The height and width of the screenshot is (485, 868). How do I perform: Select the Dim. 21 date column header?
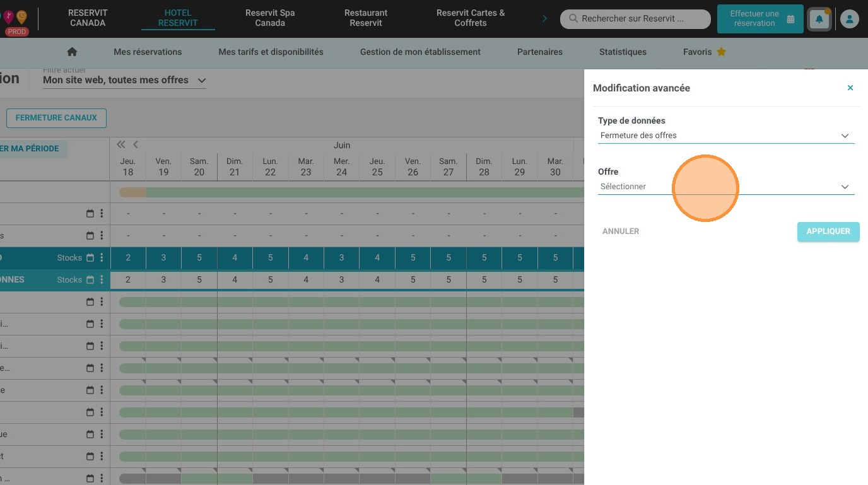235,167
